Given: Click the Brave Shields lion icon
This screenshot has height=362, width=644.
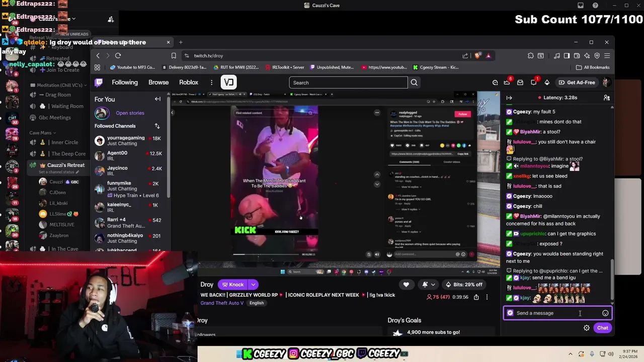Looking at the screenshot, I should [x=477, y=55].
